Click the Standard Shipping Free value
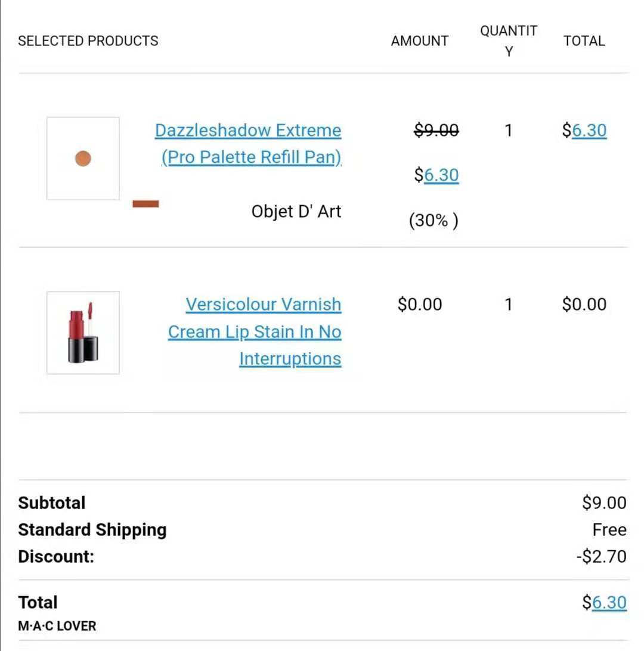Image resolution: width=644 pixels, height=651 pixels. click(609, 530)
